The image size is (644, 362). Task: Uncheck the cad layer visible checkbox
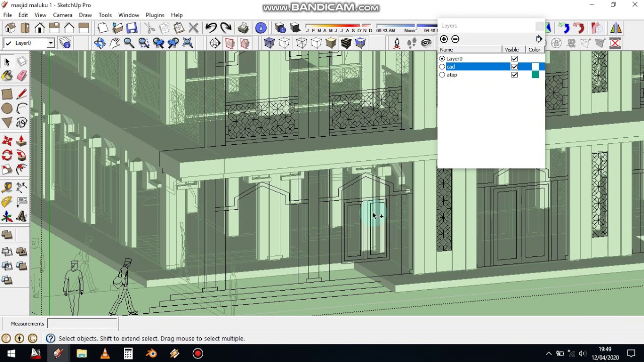(x=514, y=67)
